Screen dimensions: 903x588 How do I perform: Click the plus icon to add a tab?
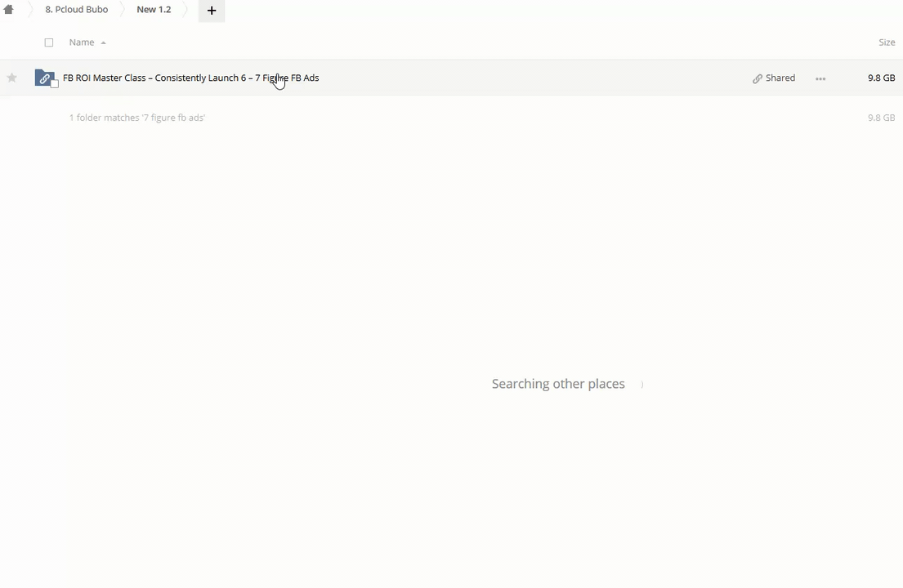[x=211, y=11]
